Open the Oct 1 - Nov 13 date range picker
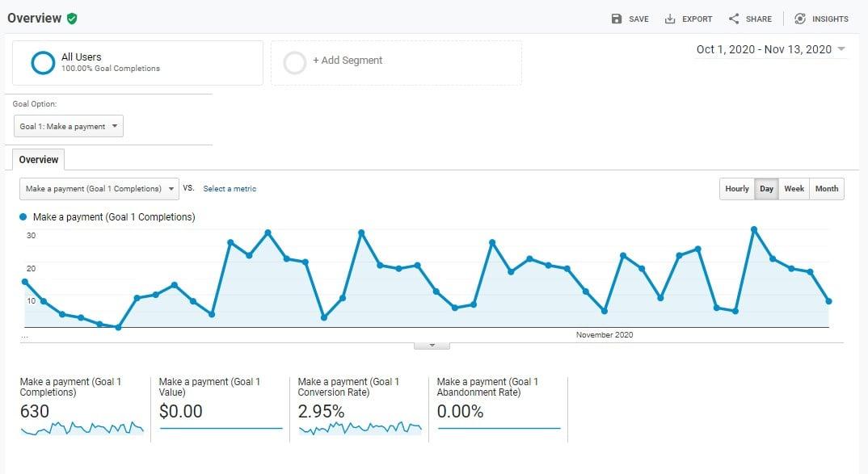868x474 pixels. (x=769, y=49)
